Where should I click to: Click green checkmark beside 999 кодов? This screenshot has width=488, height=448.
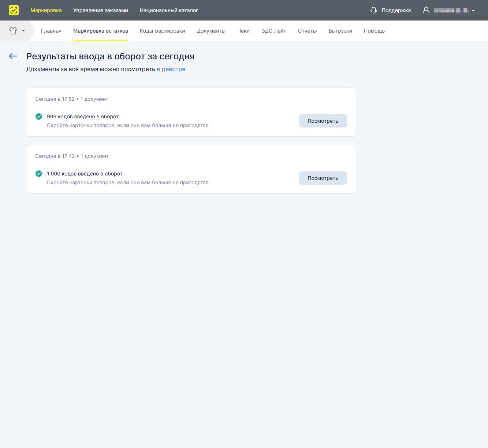39,116
